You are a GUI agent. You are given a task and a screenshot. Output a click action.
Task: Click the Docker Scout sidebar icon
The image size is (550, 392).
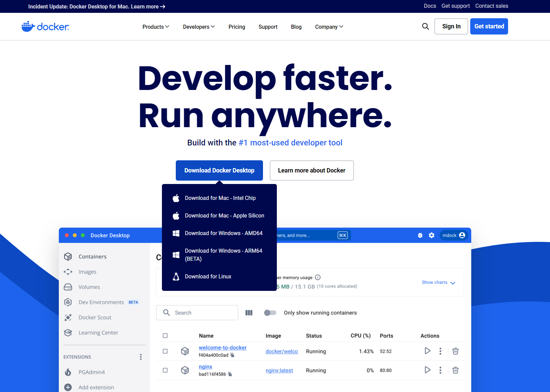[x=68, y=317]
